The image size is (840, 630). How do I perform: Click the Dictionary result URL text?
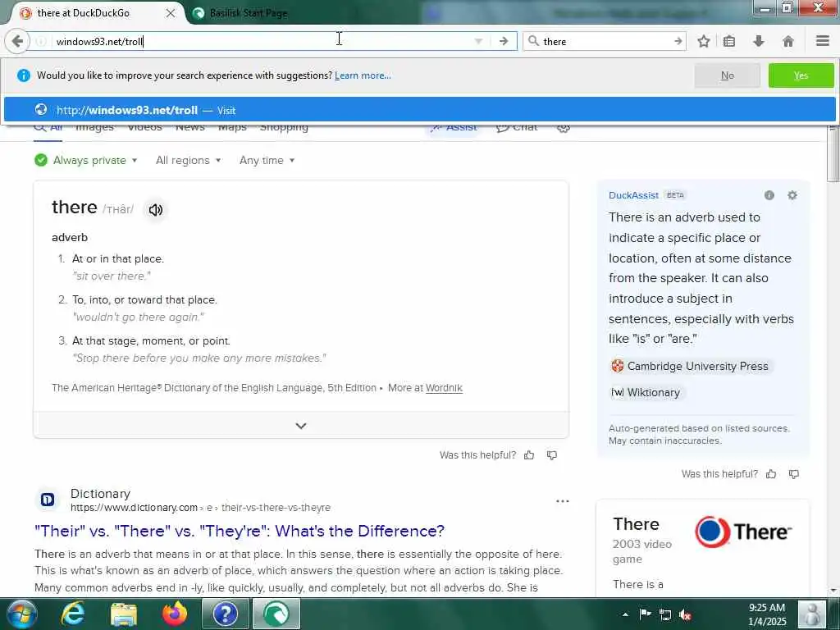(x=200, y=507)
